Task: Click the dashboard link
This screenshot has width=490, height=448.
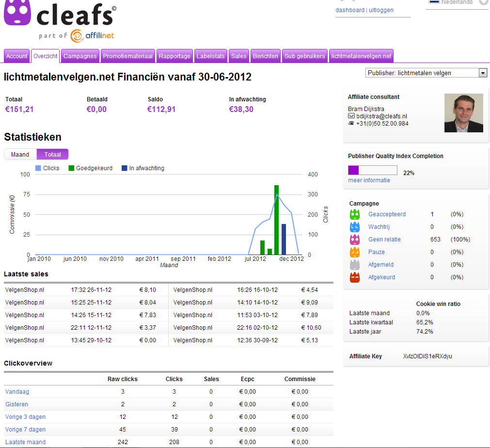Action: (x=350, y=10)
